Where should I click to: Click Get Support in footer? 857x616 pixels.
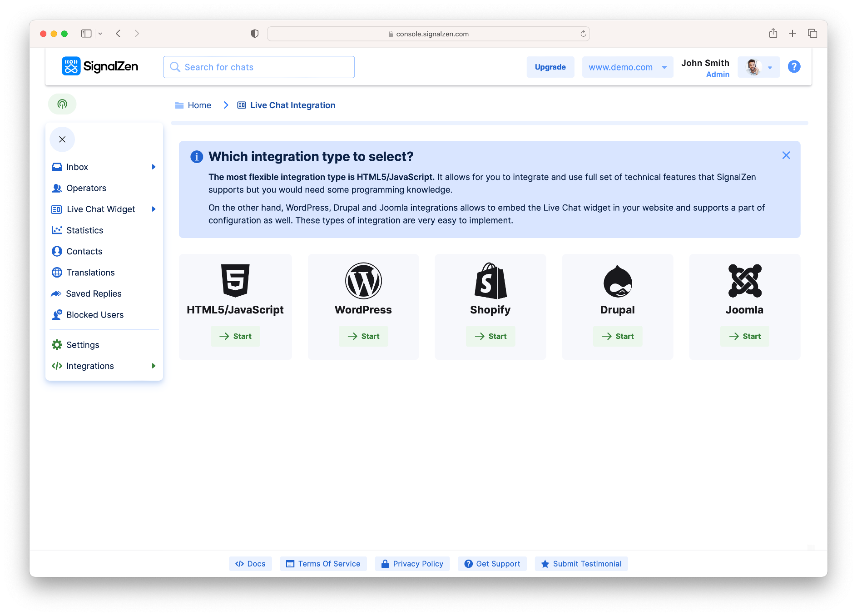(492, 564)
